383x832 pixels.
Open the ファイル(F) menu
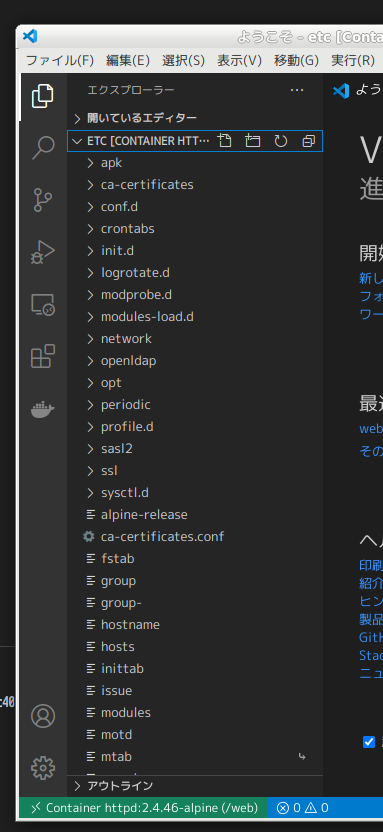[60, 60]
